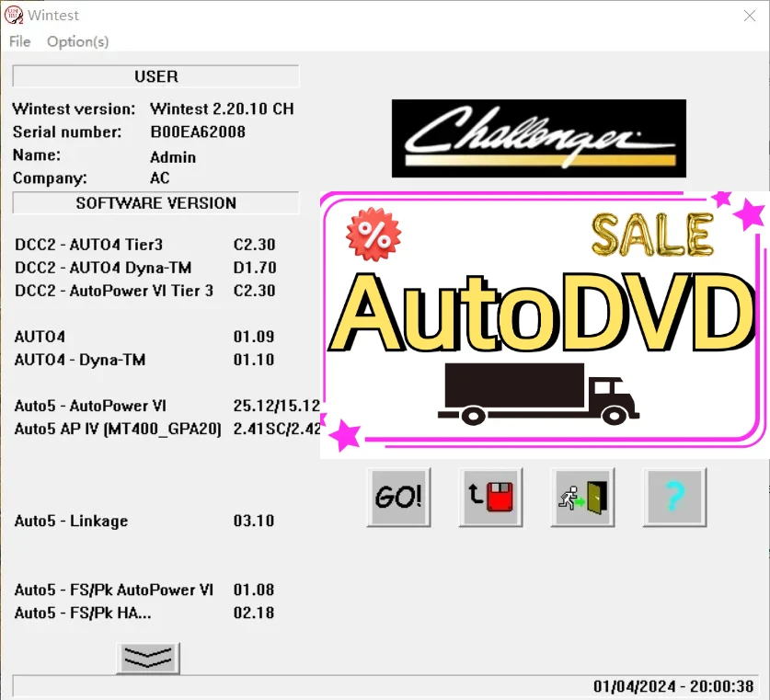Click the Challenger logo image

539,138
